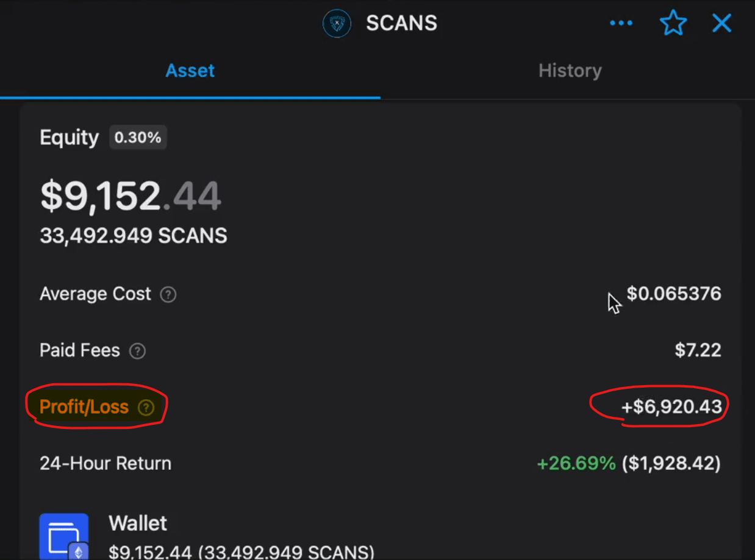
Task: Click the SCANS title text
Action: (401, 24)
